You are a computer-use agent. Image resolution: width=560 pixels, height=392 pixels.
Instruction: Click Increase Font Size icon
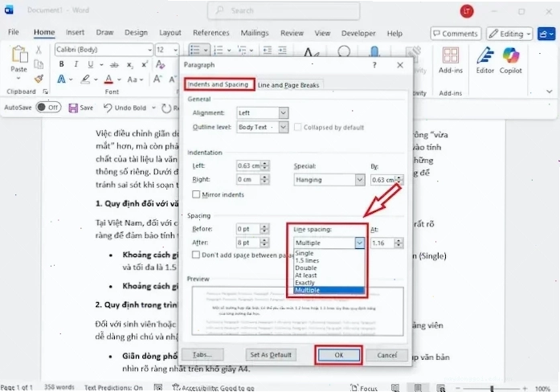[x=157, y=79]
